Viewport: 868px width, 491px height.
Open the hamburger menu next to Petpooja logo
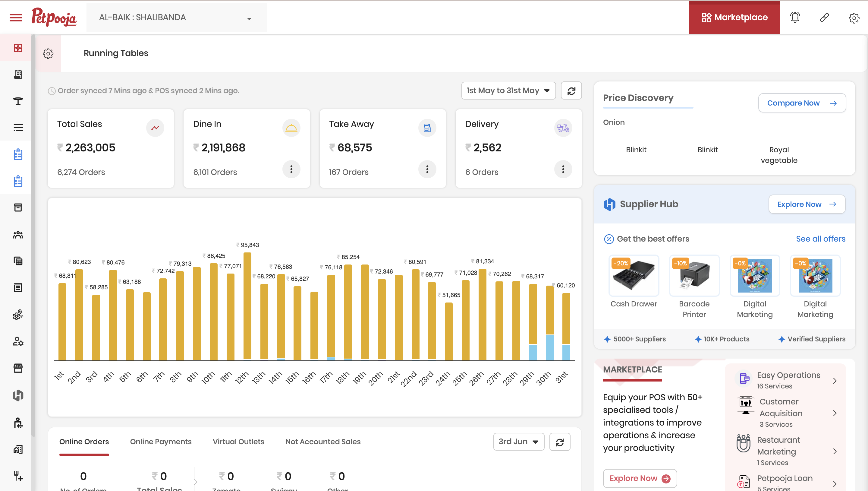pos(15,17)
